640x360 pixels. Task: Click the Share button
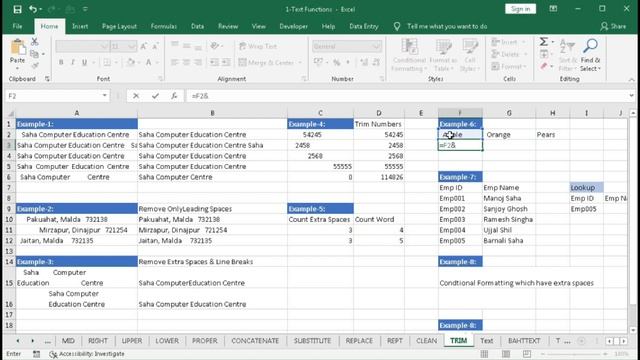[613, 26]
